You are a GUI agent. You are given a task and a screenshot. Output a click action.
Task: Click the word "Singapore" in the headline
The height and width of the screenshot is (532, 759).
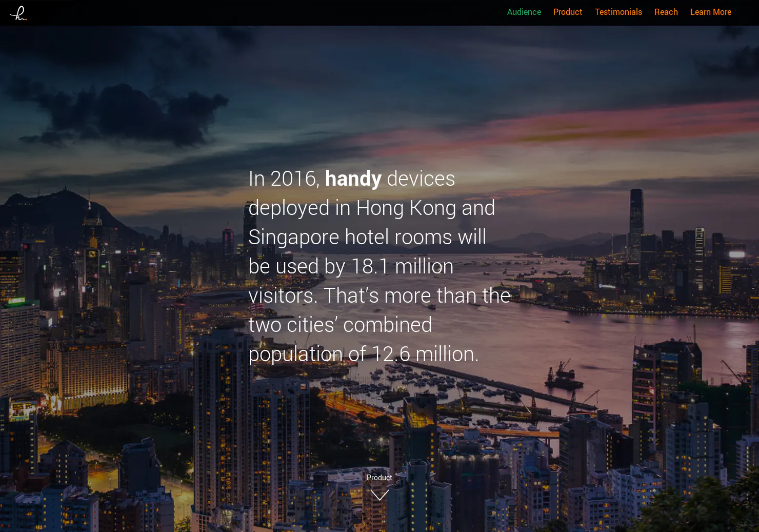[294, 238]
